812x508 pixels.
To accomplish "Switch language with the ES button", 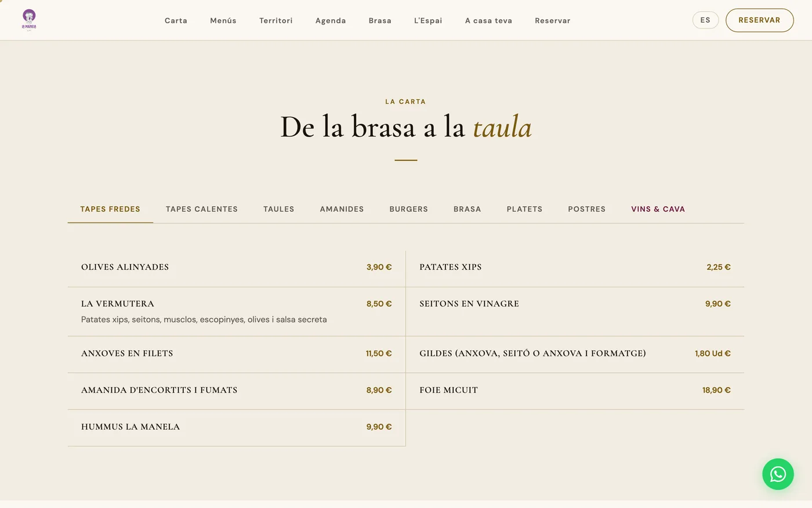I will point(705,20).
